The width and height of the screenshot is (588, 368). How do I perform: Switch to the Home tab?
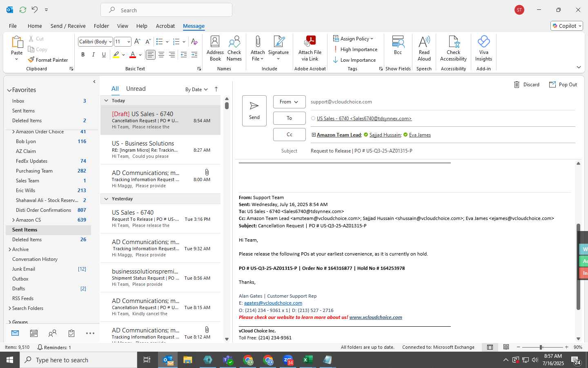tap(35, 26)
